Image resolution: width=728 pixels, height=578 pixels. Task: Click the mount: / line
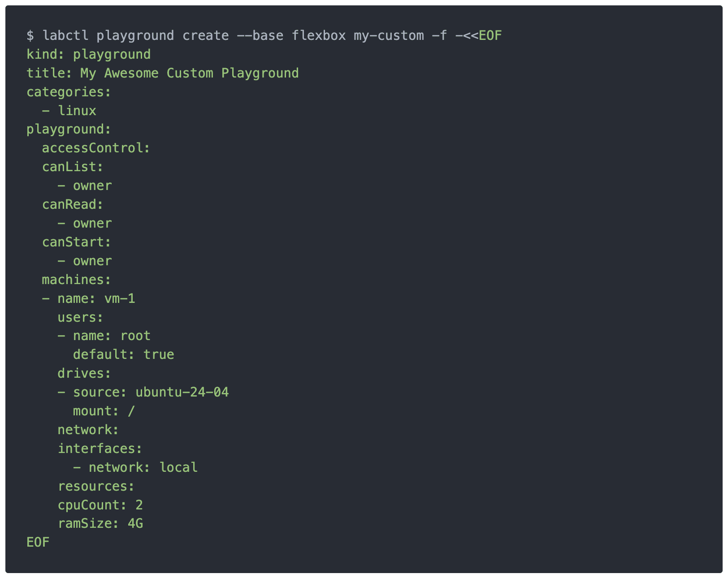(x=104, y=411)
